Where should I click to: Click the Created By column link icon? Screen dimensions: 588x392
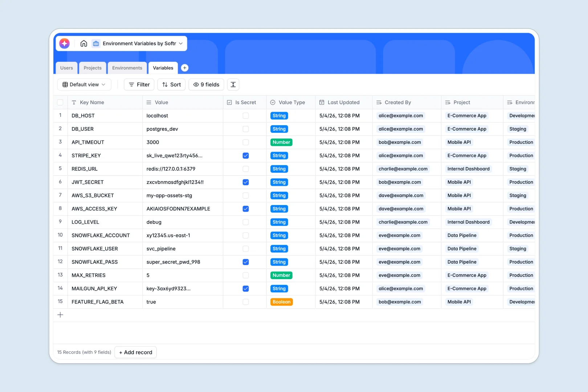(379, 102)
